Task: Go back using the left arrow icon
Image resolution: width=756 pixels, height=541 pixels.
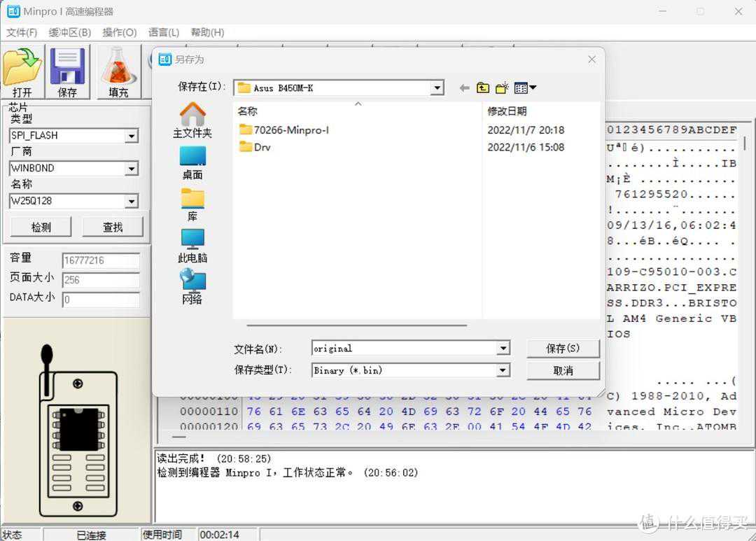Action: click(x=464, y=87)
